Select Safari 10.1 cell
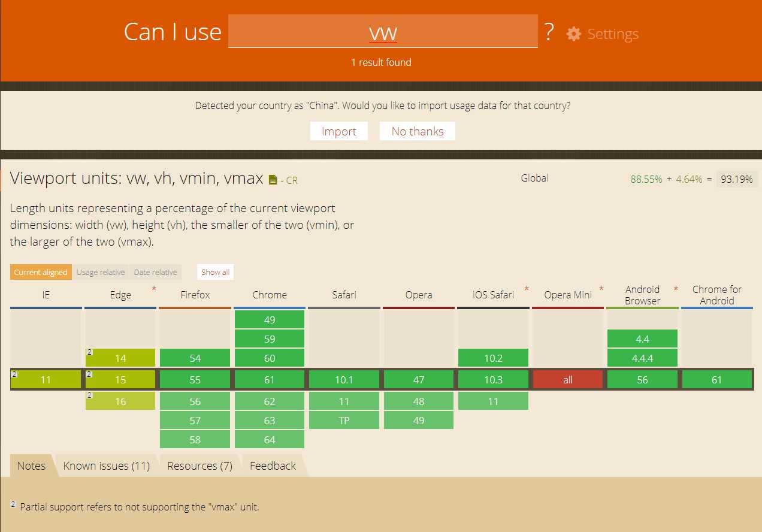The width and height of the screenshot is (762, 532). pos(344,380)
